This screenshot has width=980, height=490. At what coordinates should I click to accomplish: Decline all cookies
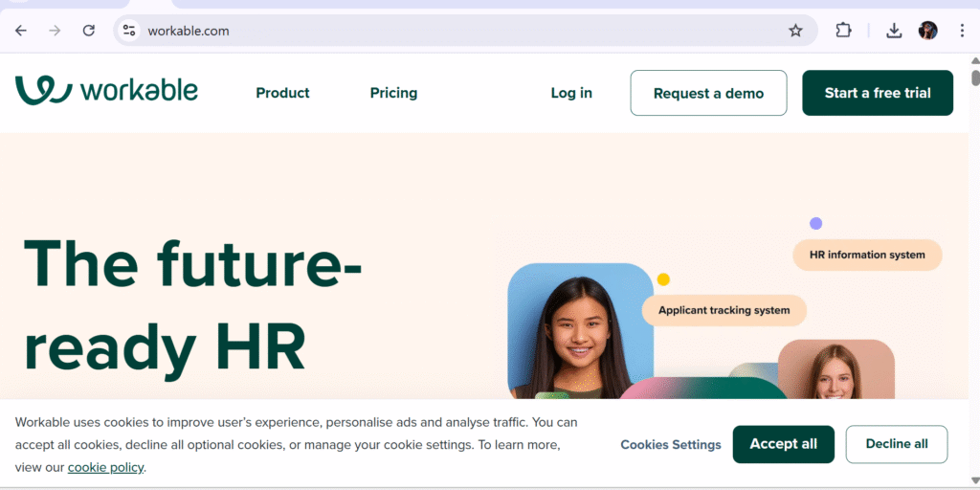coord(896,444)
